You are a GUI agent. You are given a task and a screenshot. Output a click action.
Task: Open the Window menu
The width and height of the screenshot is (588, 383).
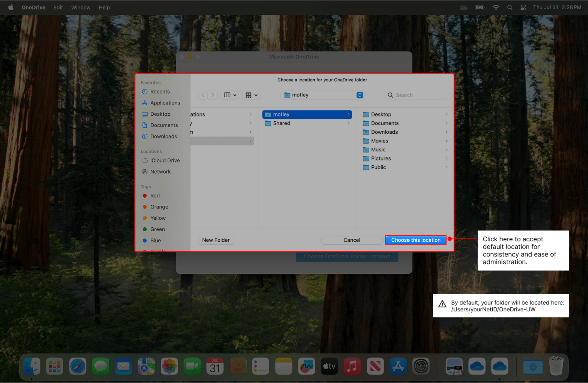[x=81, y=8]
